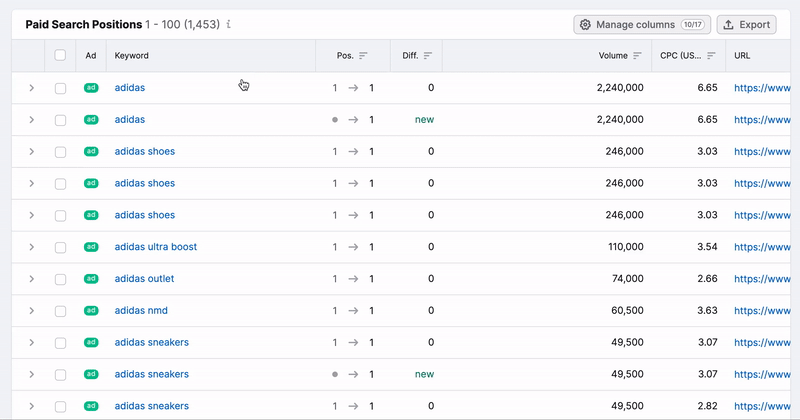Image resolution: width=800 pixels, height=420 pixels.
Task: Click new label in adidas sneakers row
Action: 424,374
